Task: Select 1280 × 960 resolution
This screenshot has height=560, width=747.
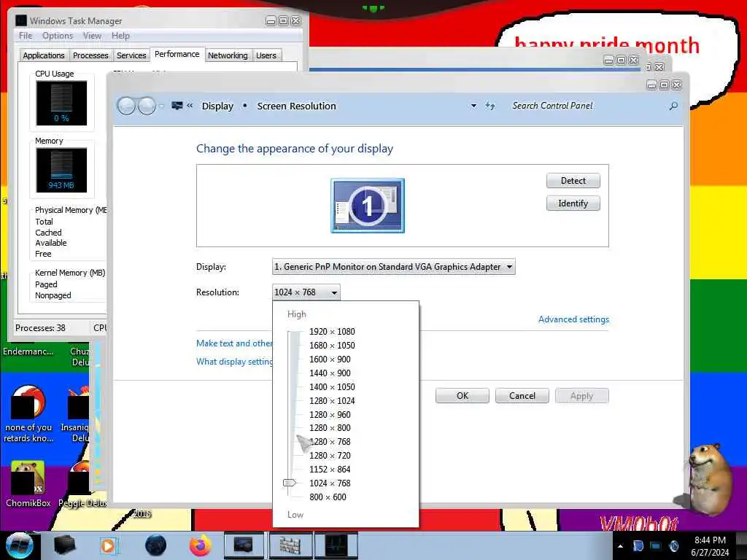Action: [x=330, y=414]
